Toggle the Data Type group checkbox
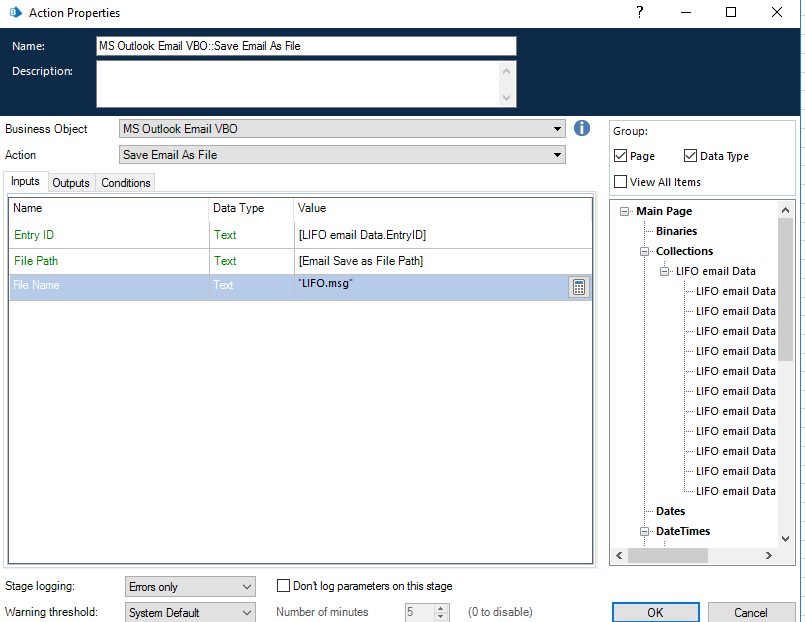805x622 pixels. click(691, 156)
